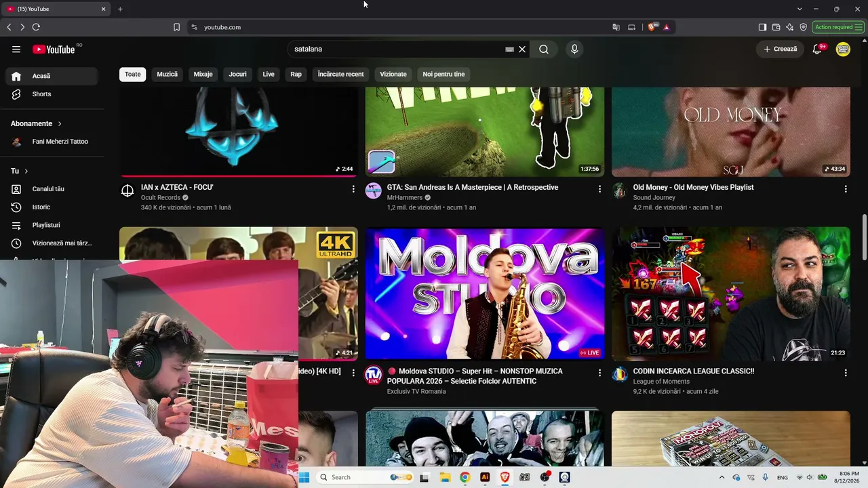Open more options for CODIN INCEARCA video

click(x=846, y=373)
